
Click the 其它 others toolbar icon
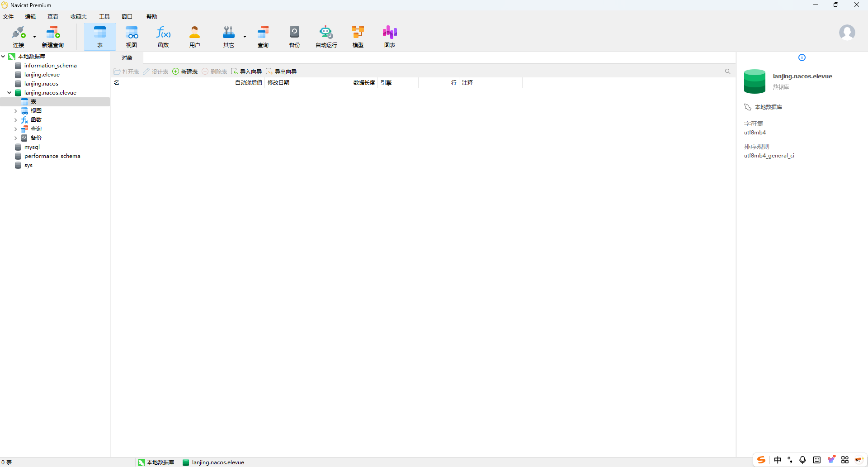(x=229, y=36)
